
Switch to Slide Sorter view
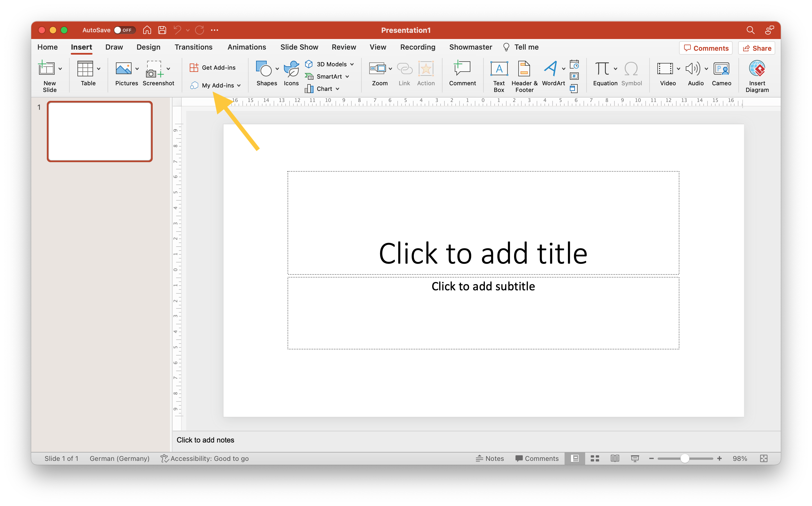coord(595,458)
